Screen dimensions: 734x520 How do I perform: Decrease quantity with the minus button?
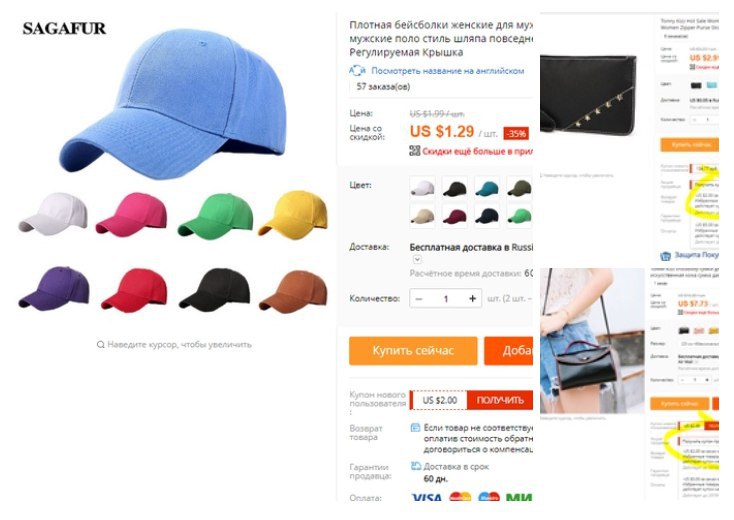(419, 299)
